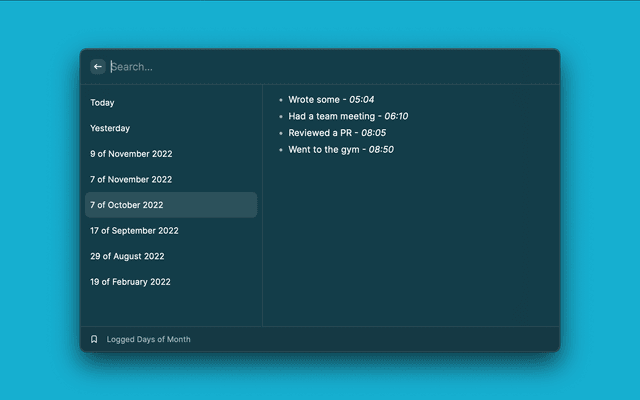The image size is (640, 400).
Task: Select the highlighted 7 of October 2022
Action: point(127,205)
